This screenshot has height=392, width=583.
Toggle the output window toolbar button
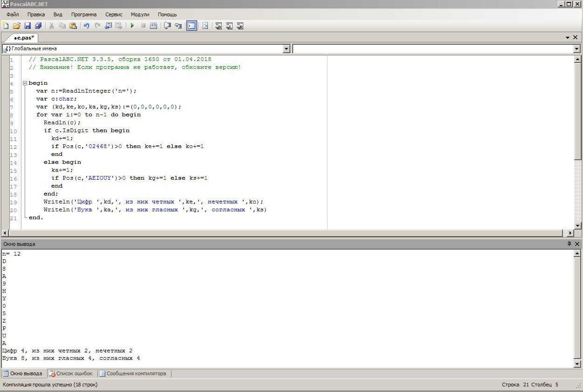tap(192, 26)
